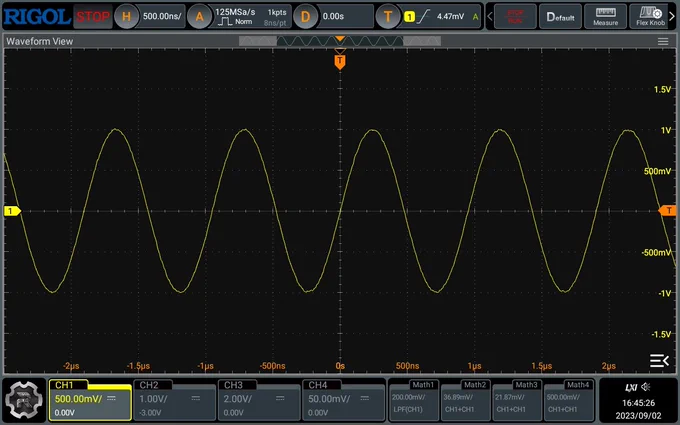The width and height of the screenshot is (680, 425).
Task: Open the Measure menu
Action: [x=605, y=16]
